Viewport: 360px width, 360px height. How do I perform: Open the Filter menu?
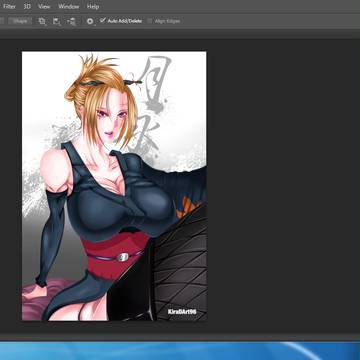point(9,6)
